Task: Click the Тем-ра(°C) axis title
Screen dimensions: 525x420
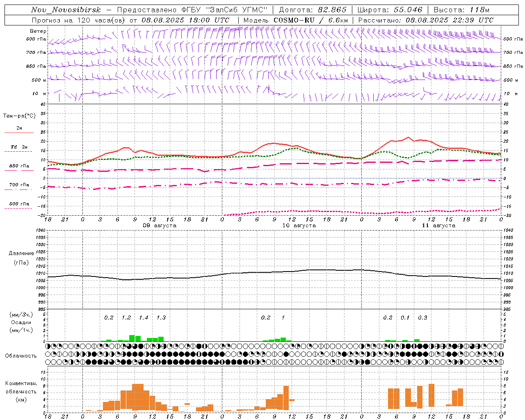Action: click(x=19, y=116)
